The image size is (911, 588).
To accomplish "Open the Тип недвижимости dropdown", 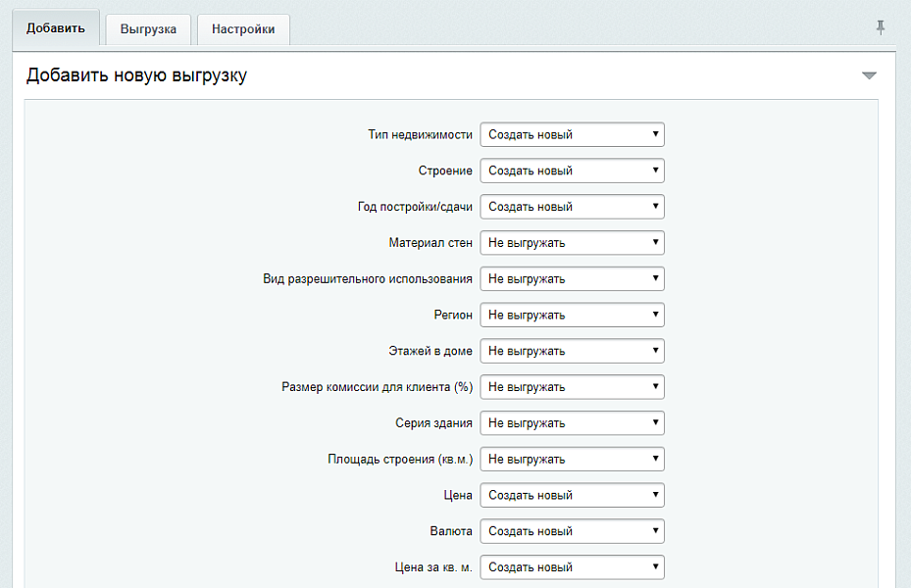I will tap(572, 134).
